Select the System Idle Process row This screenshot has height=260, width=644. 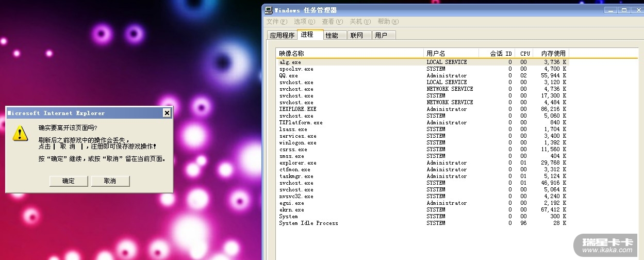(422, 223)
